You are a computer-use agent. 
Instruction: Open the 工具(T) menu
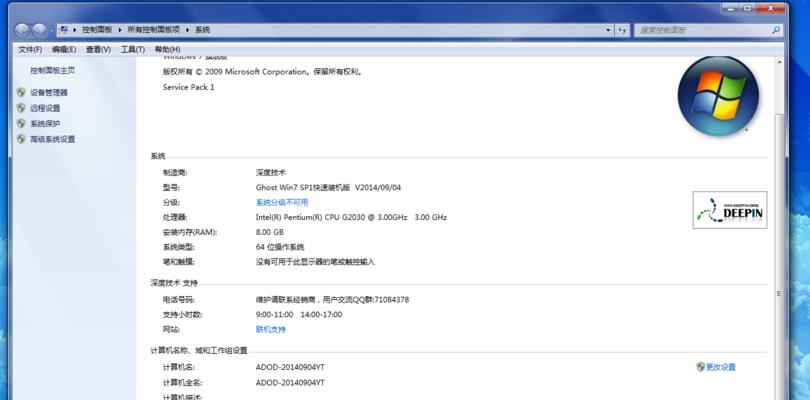tap(133, 49)
